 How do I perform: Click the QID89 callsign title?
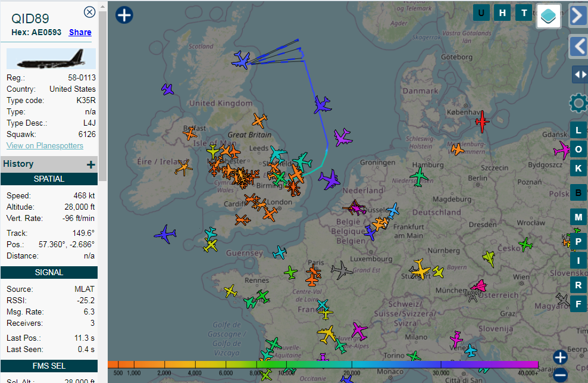[x=30, y=18]
